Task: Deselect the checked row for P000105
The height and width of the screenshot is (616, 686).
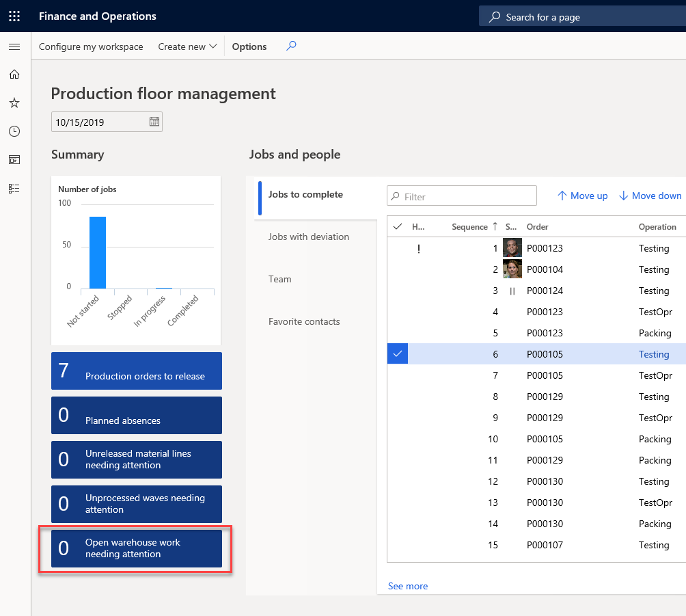Action: click(x=397, y=353)
